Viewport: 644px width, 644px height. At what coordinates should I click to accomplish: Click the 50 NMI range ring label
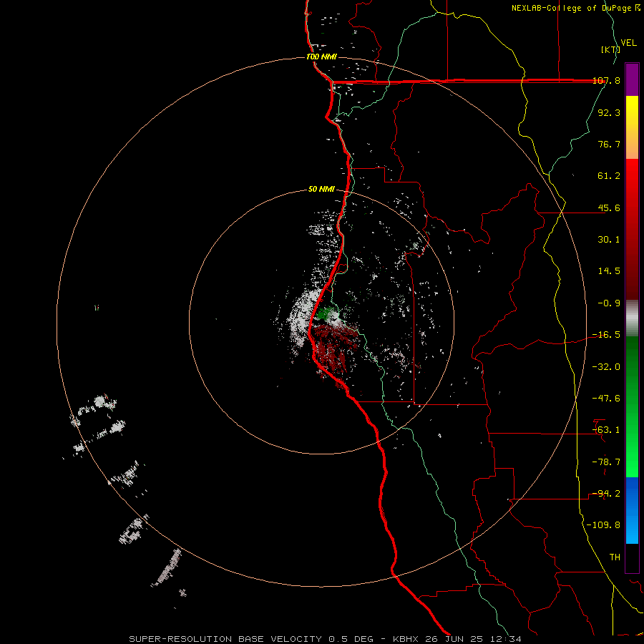click(x=321, y=190)
